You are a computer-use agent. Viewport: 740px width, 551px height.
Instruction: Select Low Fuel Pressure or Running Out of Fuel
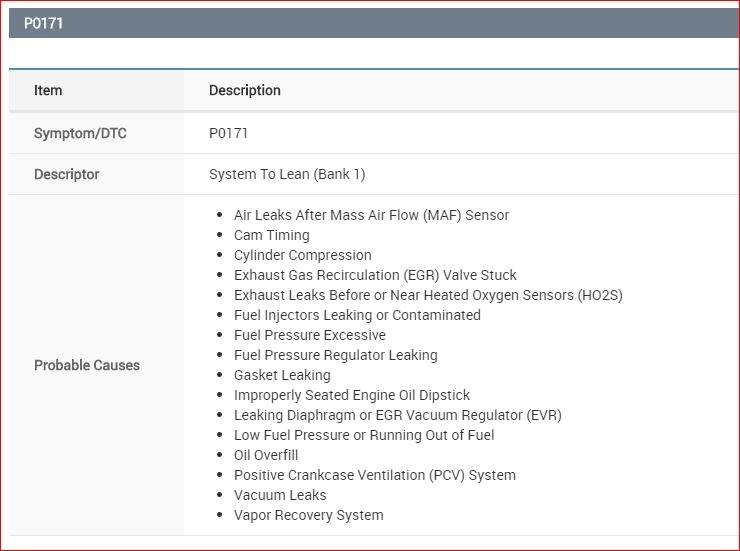tap(364, 435)
